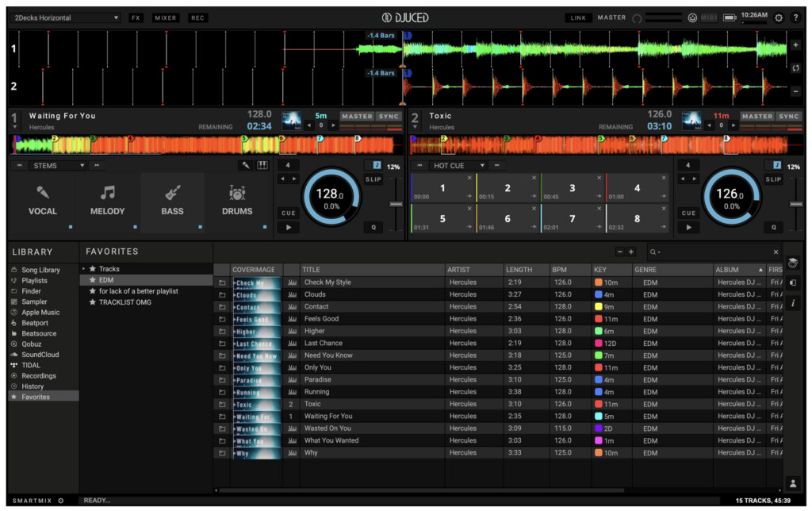Open help question mark icon
This screenshot has width=812, height=511.
pyautogui.click(x=796, y=17)
